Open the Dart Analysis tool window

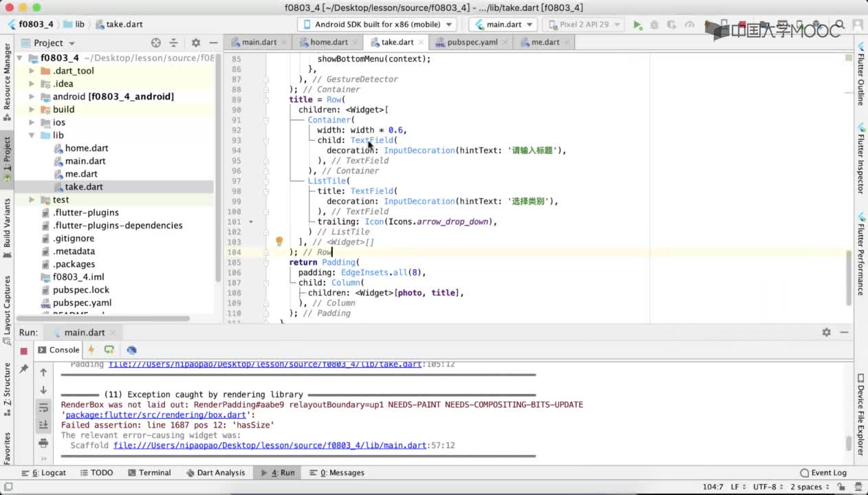pos(216,473)
